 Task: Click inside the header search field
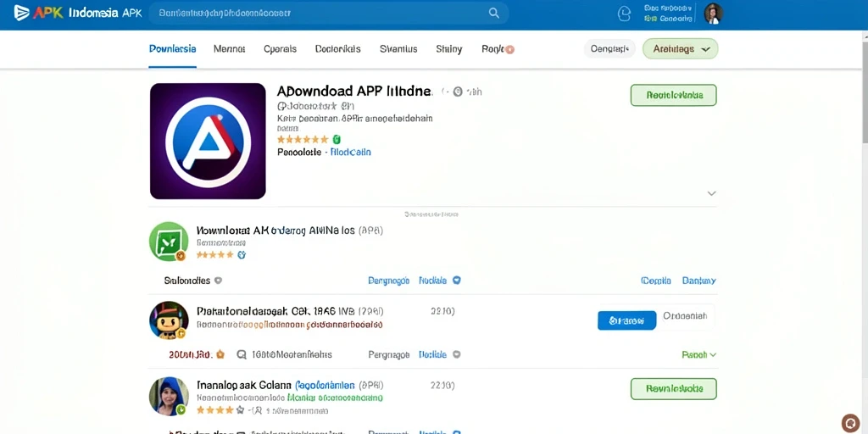(x=329, y=13)
